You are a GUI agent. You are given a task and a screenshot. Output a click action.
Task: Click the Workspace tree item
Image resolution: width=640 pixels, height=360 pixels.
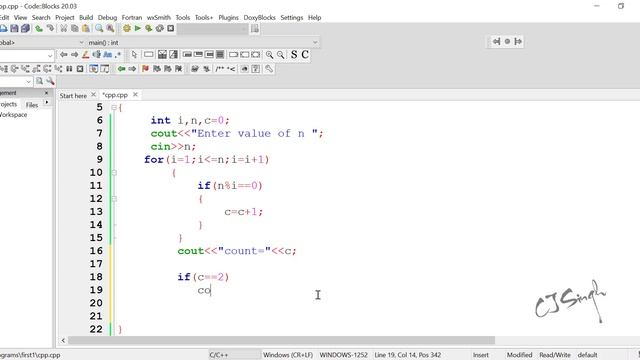click(x=13, y=115)
